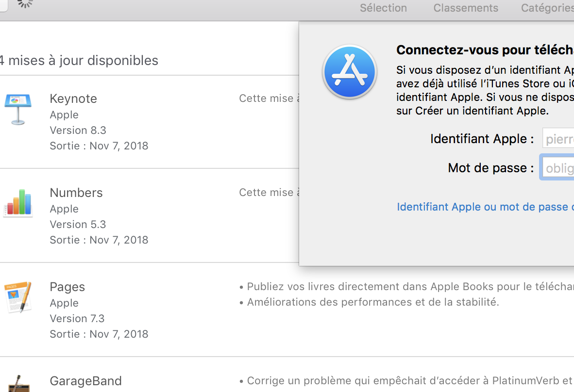This screenshot has height=392, width=574.
Task: Click the Keynote app icon
Action: pos(18,109)
